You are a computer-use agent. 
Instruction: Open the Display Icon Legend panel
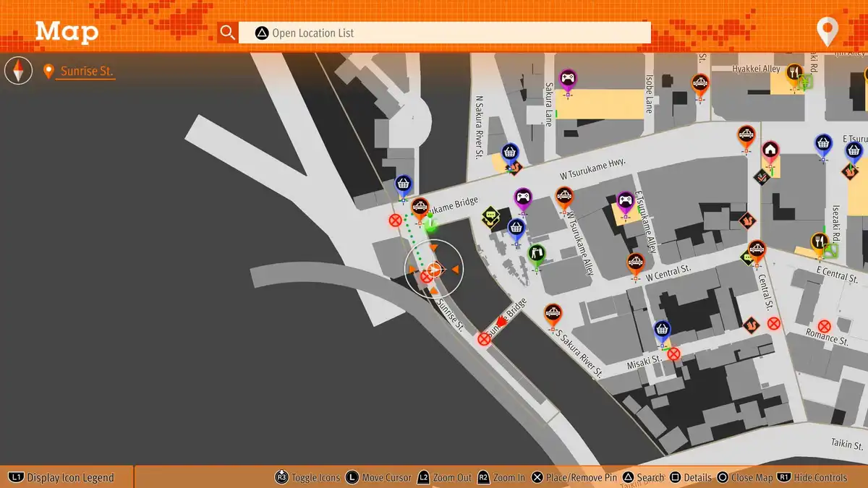click(62, 477)
